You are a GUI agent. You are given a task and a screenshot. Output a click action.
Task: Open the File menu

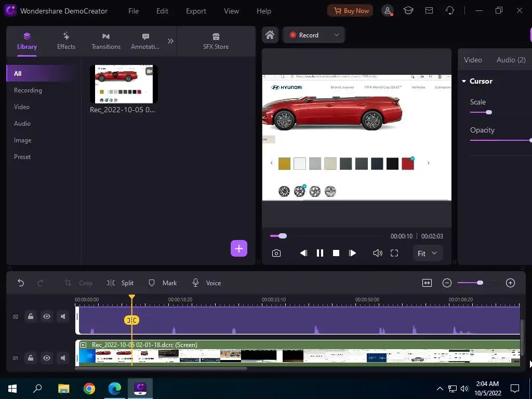134,11
